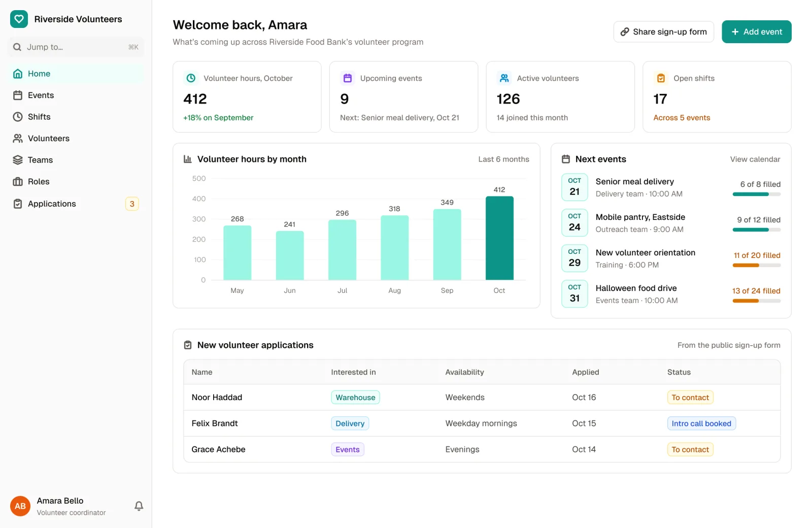Click the Riverside Volunteers heart logo
The height and width of the screenshot is (528, 812).
tap(19, 19)
